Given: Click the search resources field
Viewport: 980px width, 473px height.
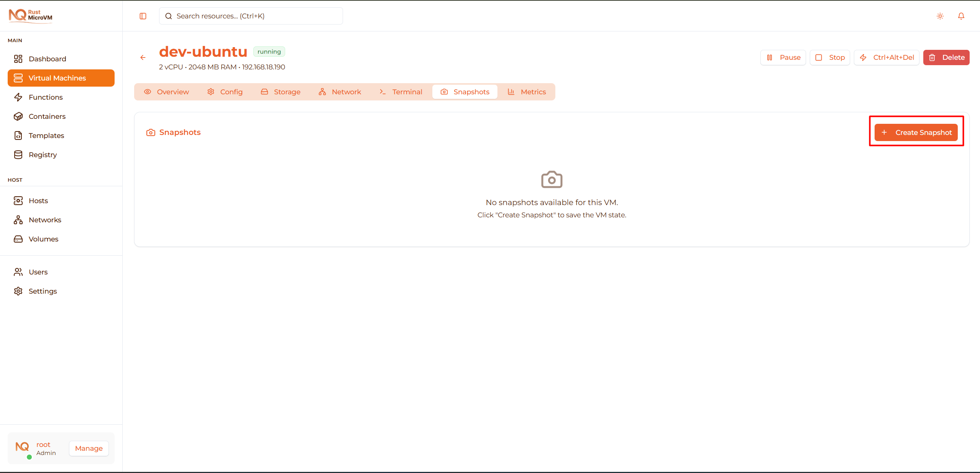Looking at the screenshot, I should coord(251,16).
